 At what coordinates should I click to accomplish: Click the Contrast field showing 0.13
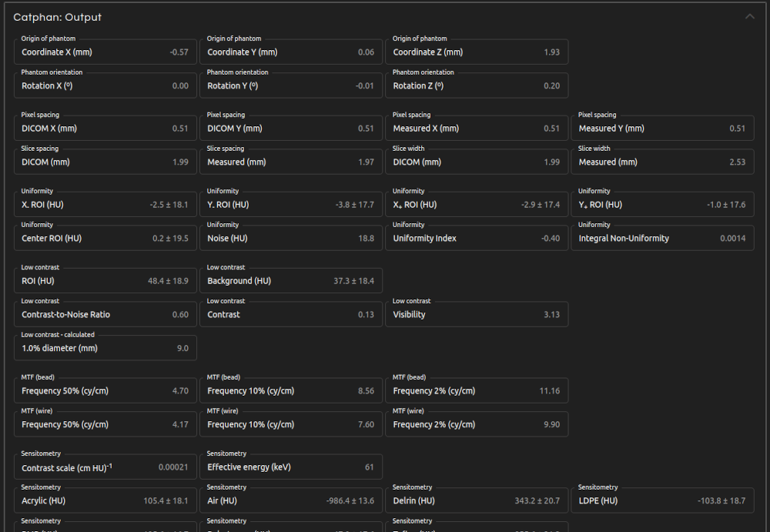291,314
